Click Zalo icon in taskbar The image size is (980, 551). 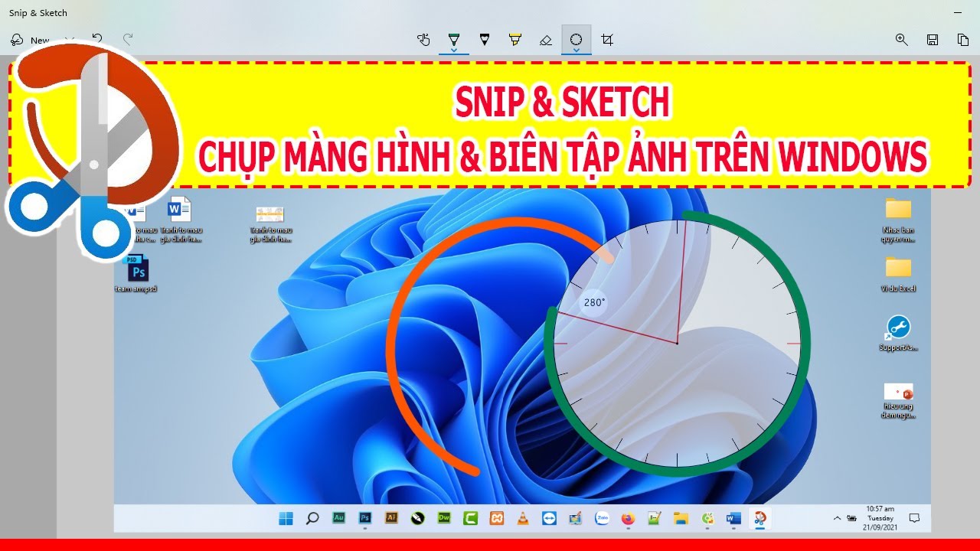[602, 518]
